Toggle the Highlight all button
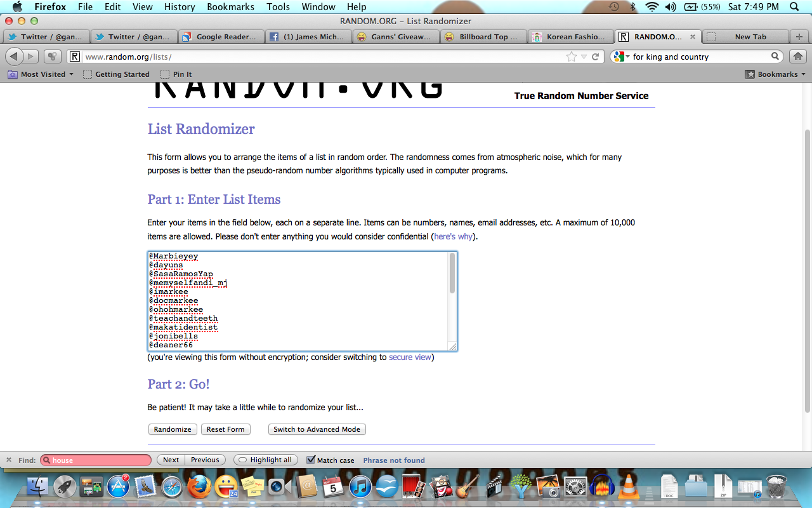This screenshot has width=812, height=508. (266, 460)
